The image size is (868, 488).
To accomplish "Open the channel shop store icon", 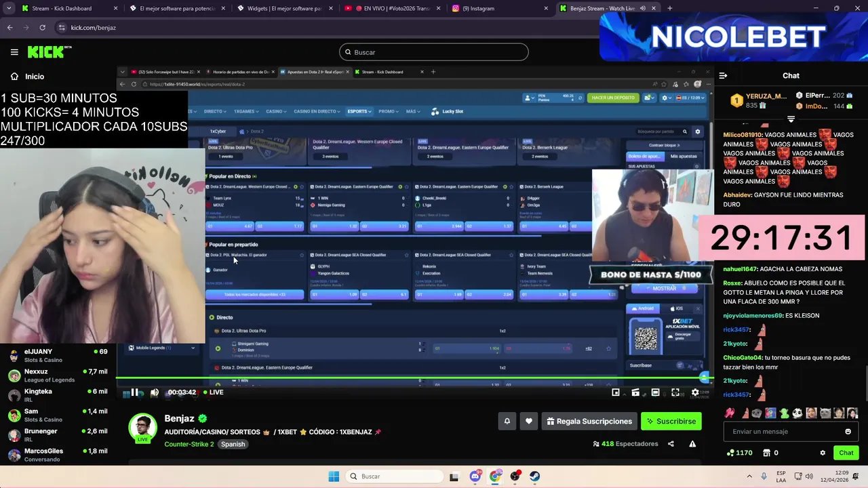I will [766, 453].
